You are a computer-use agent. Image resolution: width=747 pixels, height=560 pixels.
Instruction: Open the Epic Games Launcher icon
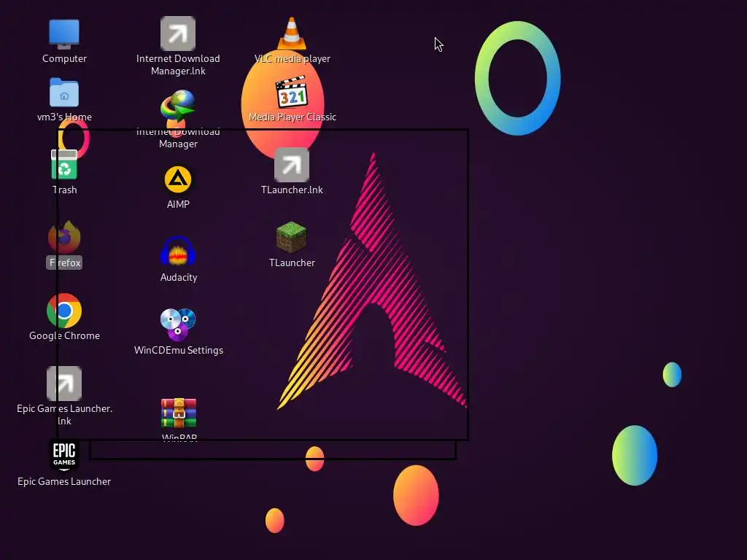[x=64, y=455]
